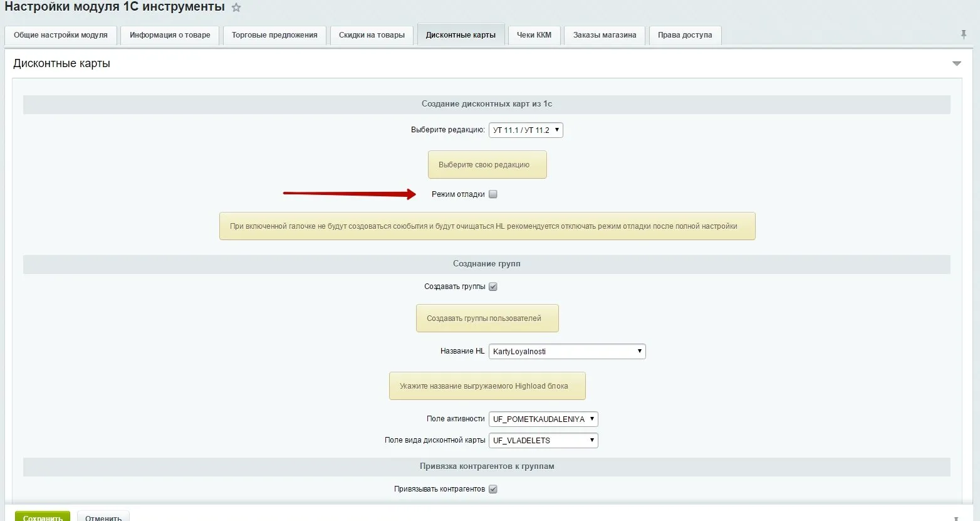
Task: Open the Права доступа tab
Action: (x=685, y=35)
